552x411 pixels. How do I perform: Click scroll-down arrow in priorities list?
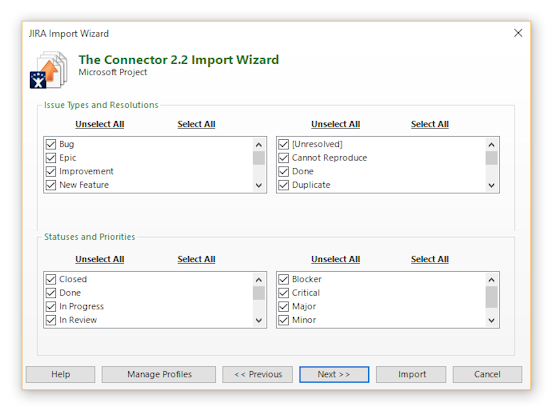pos(492,320)
